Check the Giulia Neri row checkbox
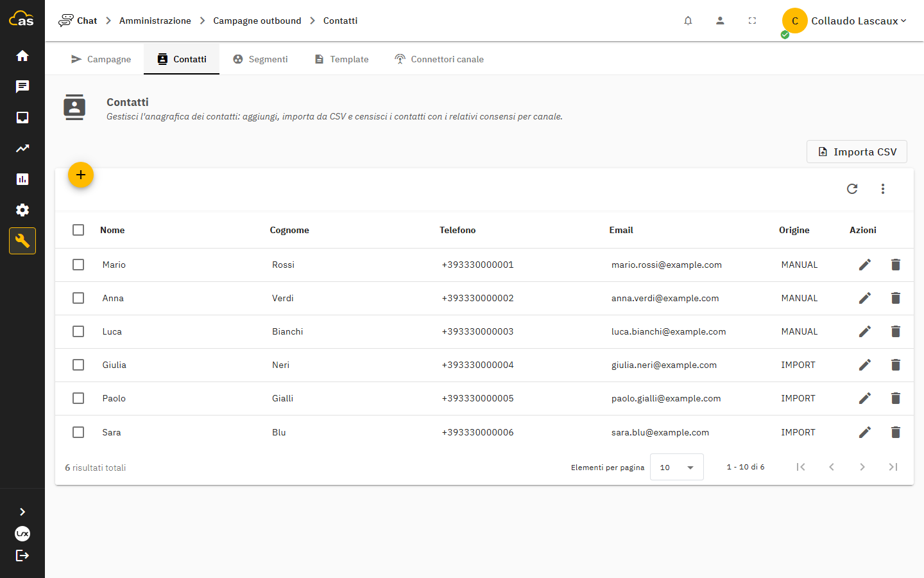Image resolution: width=924 pixels, height=578 pixels. pyautogui.click(x=78, y=365)
